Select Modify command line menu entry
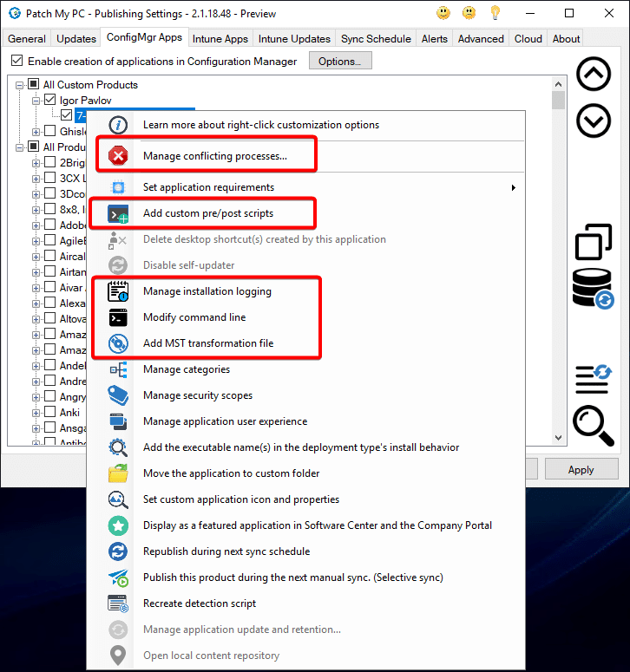 click(x=194, y=317)
